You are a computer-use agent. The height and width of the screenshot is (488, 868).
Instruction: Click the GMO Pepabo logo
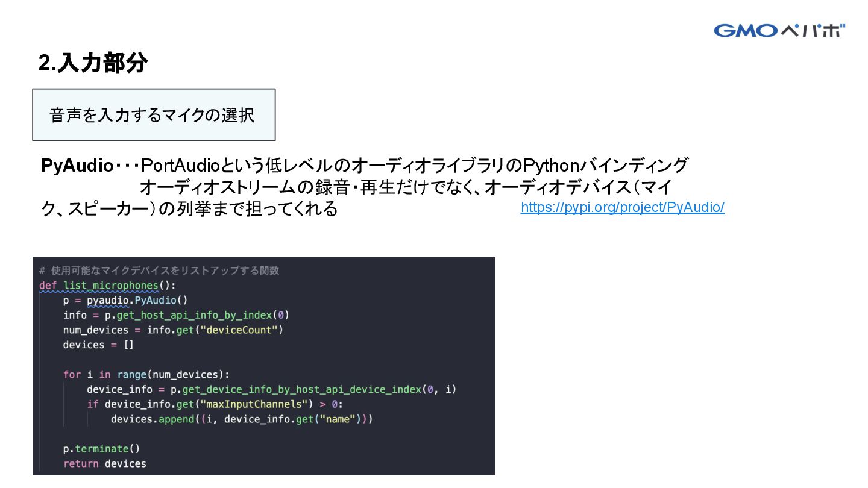pyautogui.click(x=780, y=30)
